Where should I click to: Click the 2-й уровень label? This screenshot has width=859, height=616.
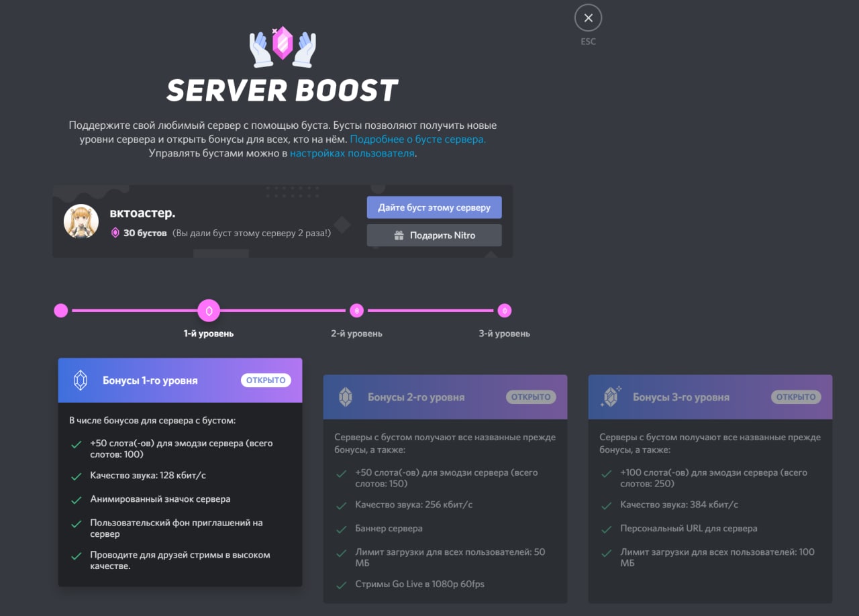coord(356,333)
